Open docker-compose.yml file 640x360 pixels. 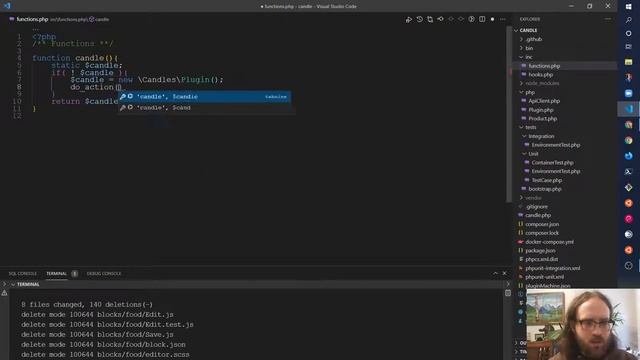tap(549, 242)
